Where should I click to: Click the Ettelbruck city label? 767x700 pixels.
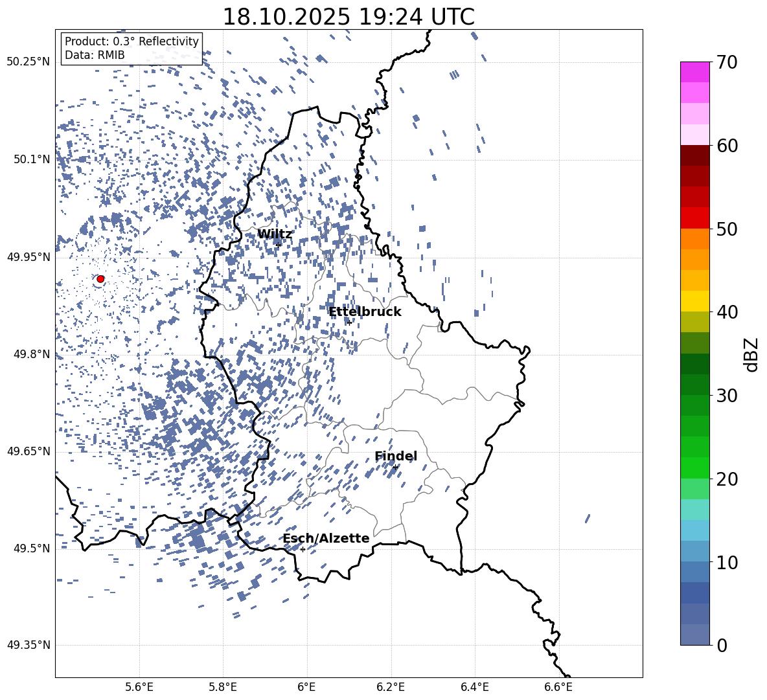[365, 312]
